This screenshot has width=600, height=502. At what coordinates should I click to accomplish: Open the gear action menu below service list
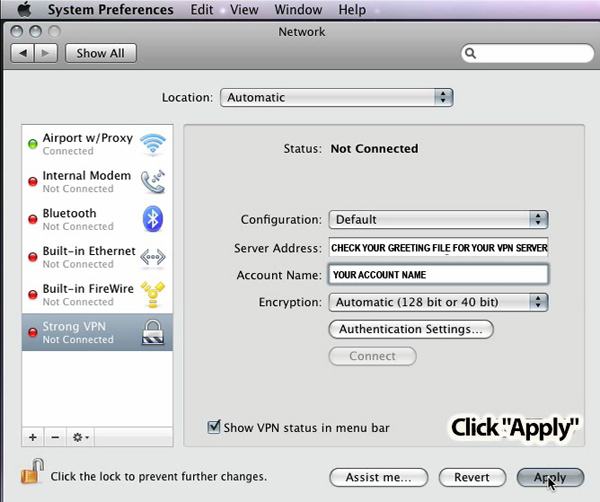tap(80, 437)
